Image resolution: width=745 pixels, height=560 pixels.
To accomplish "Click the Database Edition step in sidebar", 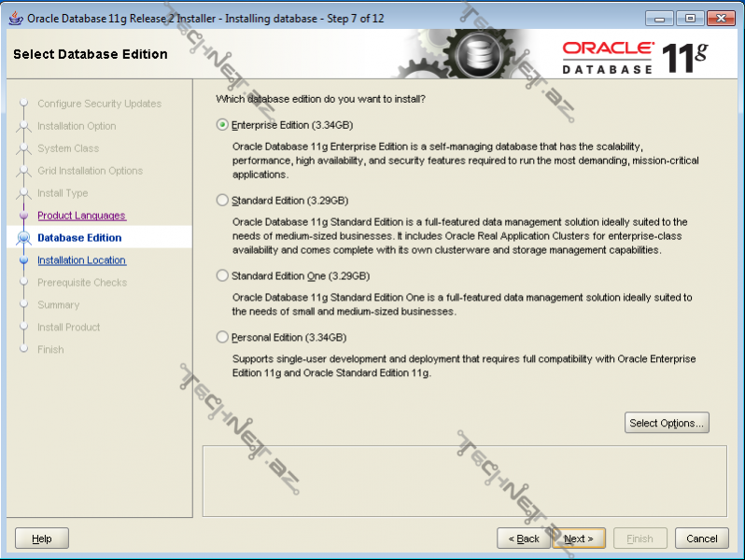I will (79, 238).
